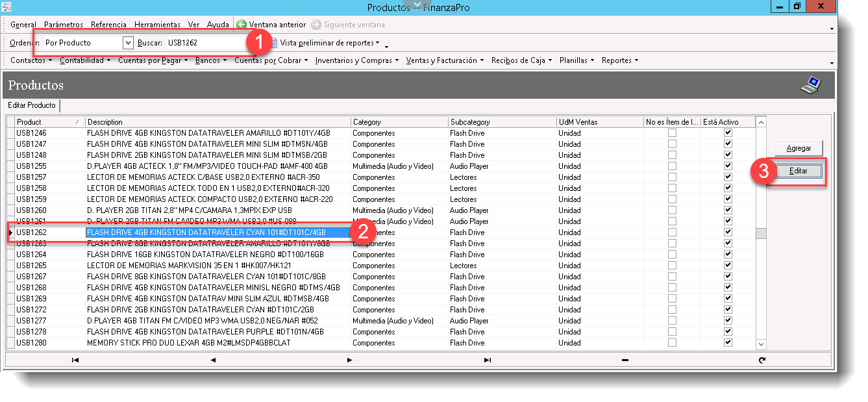The height and width of the screenshot is (402, 868).
Task: Click the vertical scrollbar thumb of grid
Action: point(762,234)
